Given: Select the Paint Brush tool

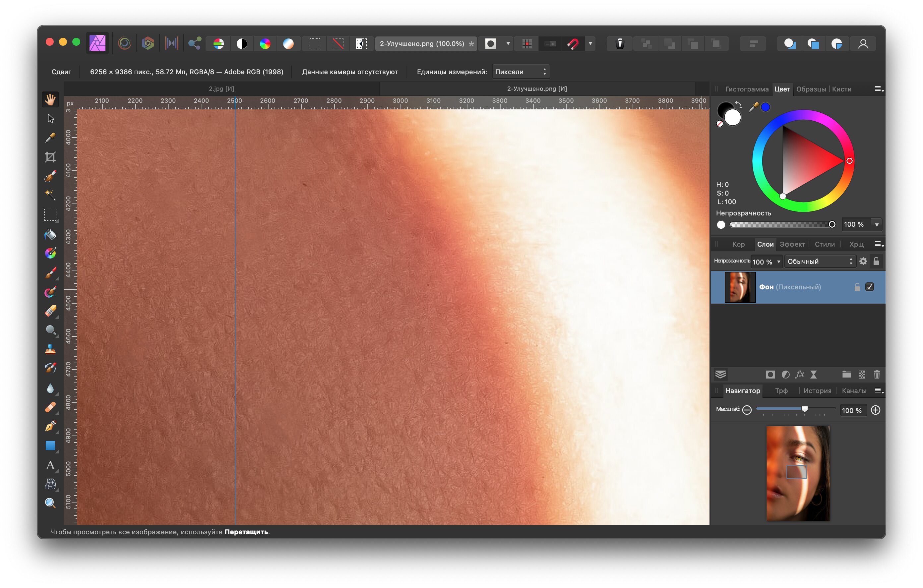Looking at the screenshot, I should point(50,272).
